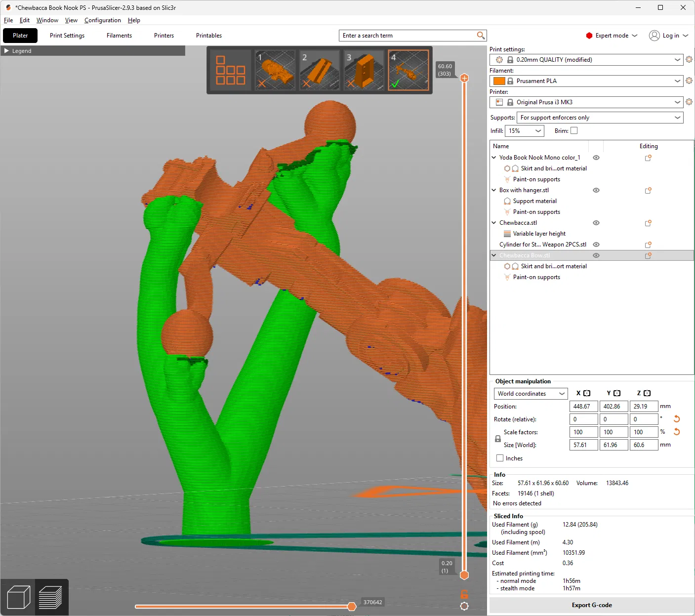Click Paint-on supports icon under Yoda Book Nook
Image resolution: width=695 pixels, height=616 pixels.
pyautogui.click(x=507, y=179)
